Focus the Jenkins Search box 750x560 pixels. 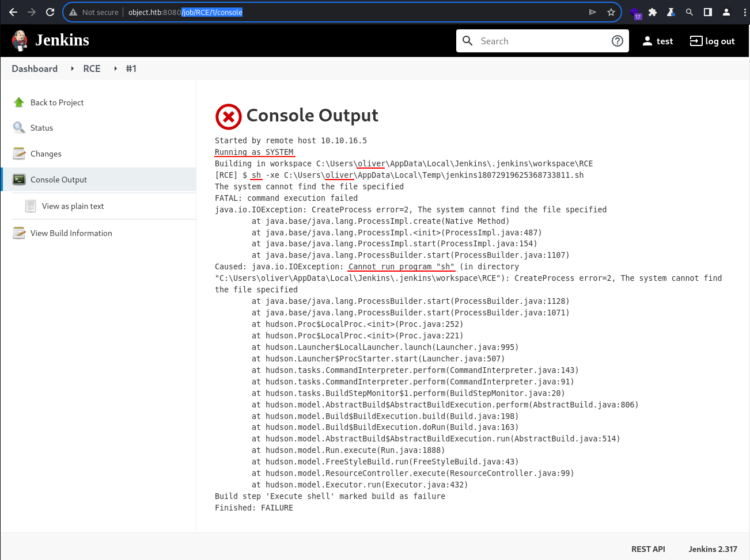pos(542,41)
